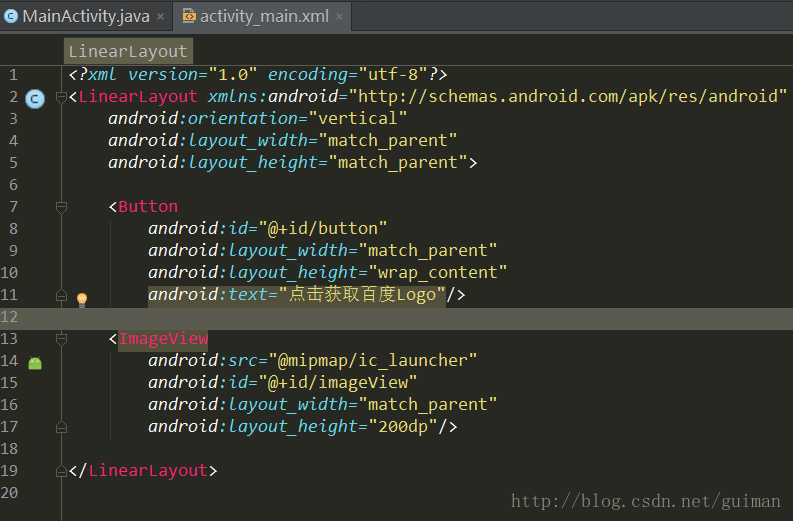This screenshot has height=521, width=793.
Task: Click the activity_main.xml file type icon
Action: 188,16
